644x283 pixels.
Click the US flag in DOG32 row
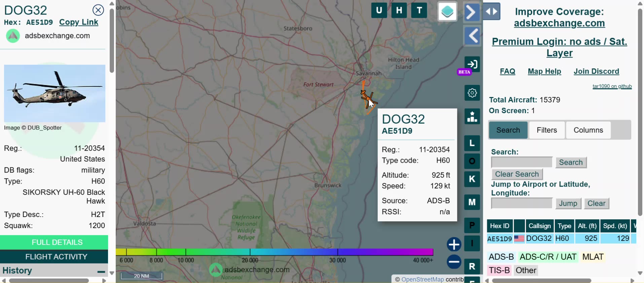click(519, 239)
